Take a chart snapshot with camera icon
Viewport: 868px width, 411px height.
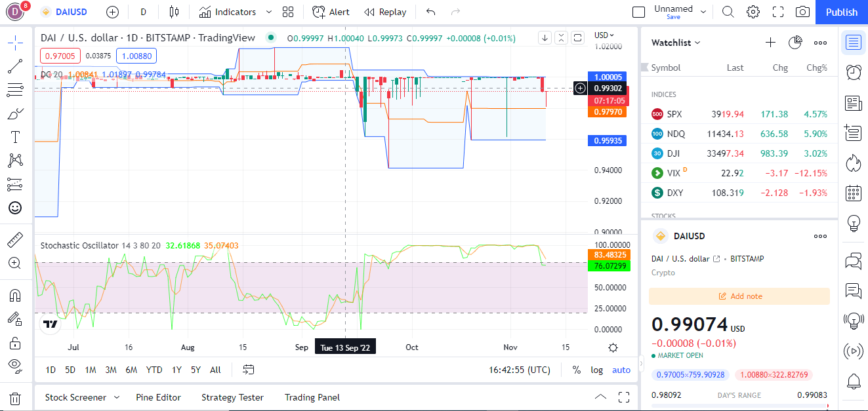point(802,12)
